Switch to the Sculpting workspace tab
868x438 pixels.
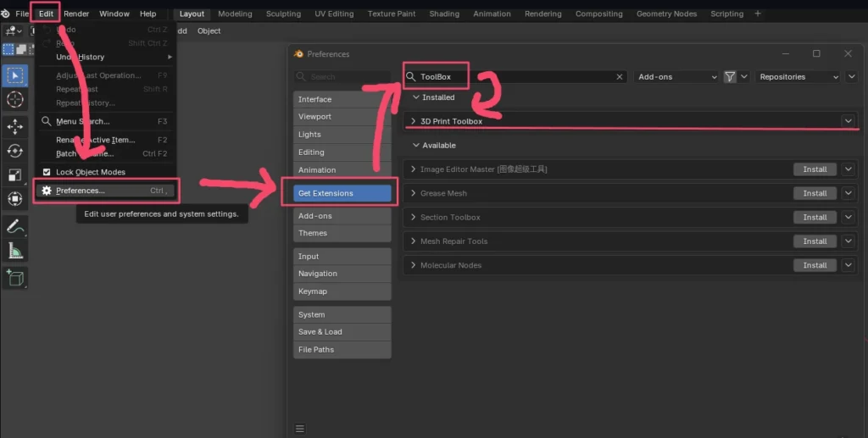coord(283,14)
